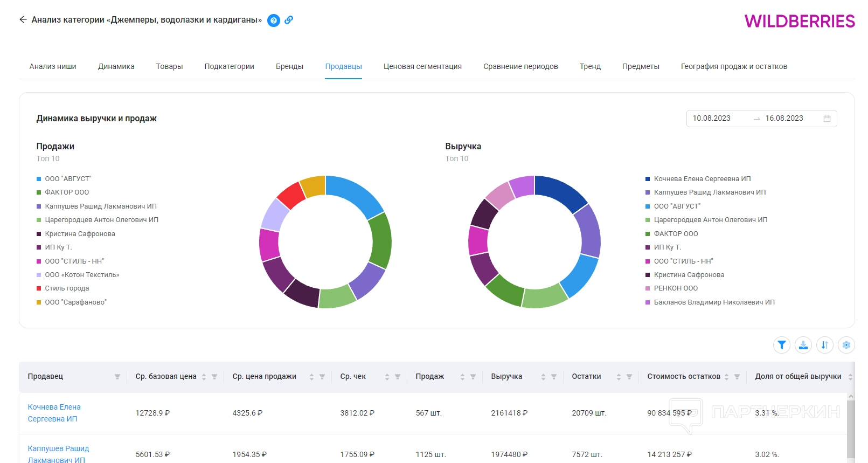Switch to the Бренды tab
This screenshot has width=868, height=463.
tap(289, 67)
